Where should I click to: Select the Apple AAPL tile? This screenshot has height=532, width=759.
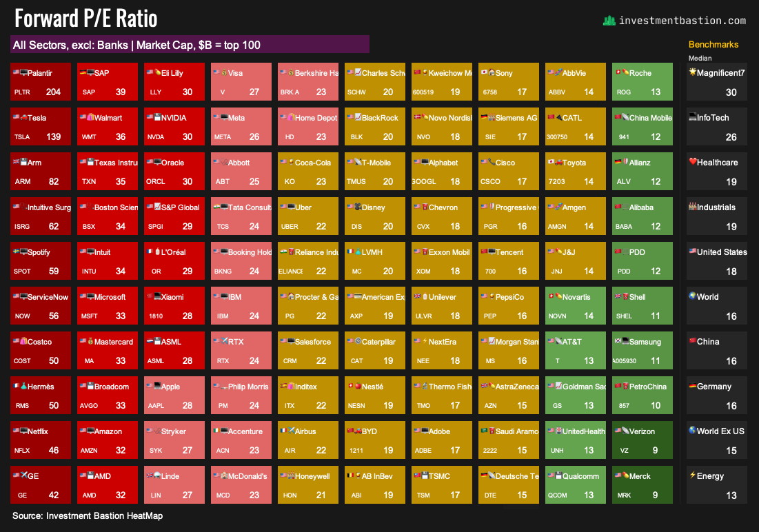click(174, 395)
